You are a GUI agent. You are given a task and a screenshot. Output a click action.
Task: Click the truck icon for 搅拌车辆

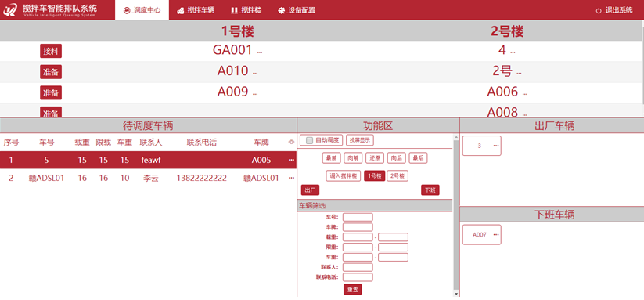pyautogui.click(x=180, y=11)
